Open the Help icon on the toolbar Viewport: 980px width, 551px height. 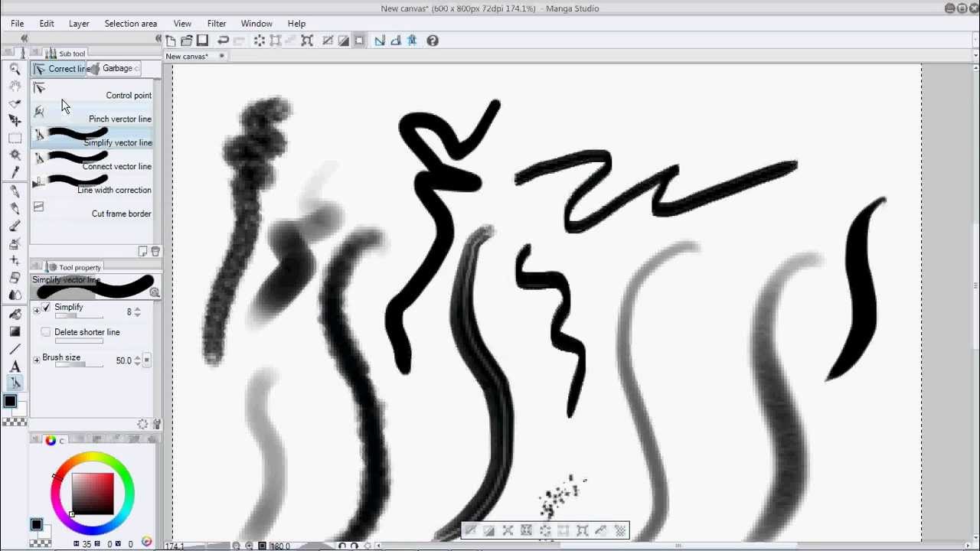(433, 41)
